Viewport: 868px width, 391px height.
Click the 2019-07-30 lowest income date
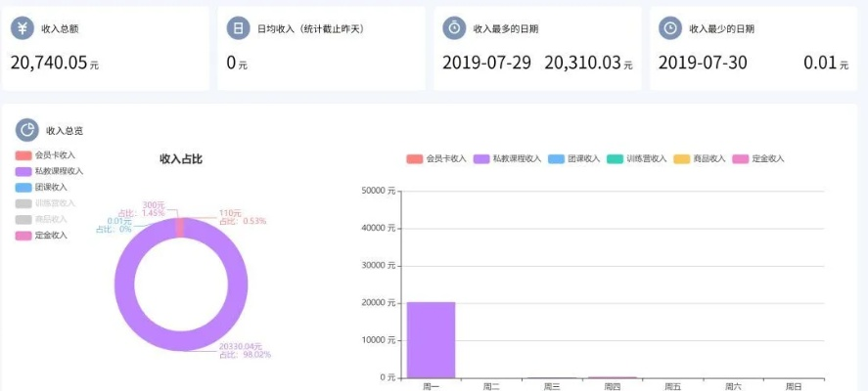click(703, 63)
